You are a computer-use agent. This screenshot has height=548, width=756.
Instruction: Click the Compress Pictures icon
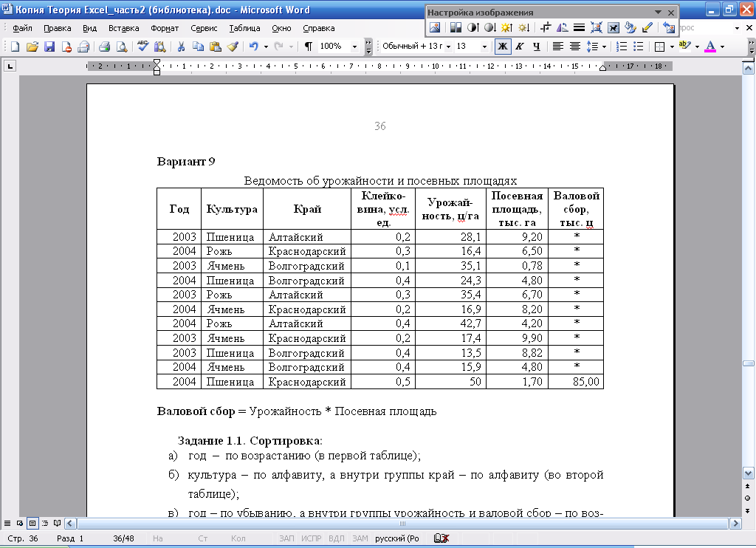597,27
